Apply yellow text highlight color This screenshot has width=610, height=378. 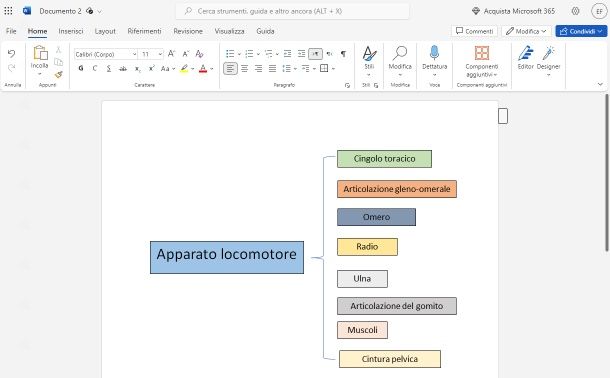184,69
